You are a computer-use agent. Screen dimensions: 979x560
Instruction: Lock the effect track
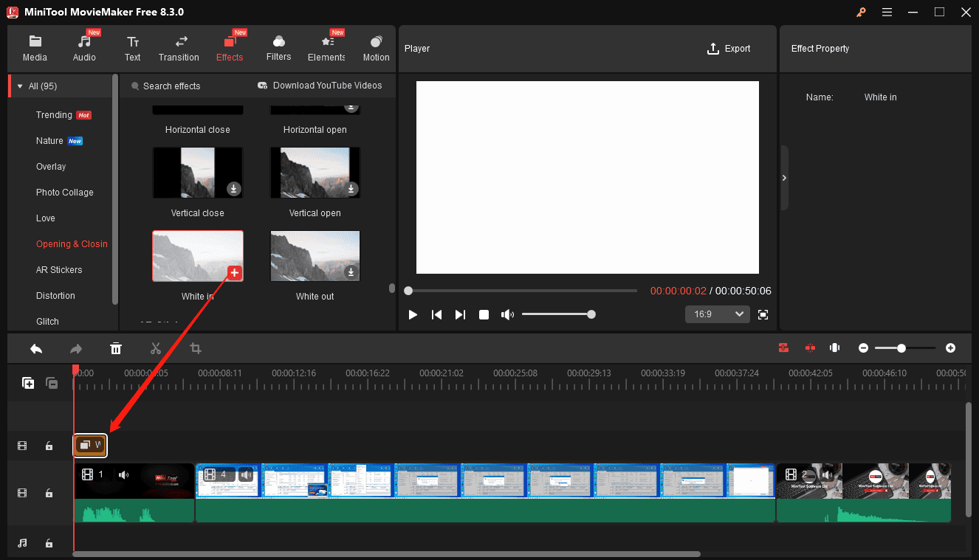click(x=49, y=446)
